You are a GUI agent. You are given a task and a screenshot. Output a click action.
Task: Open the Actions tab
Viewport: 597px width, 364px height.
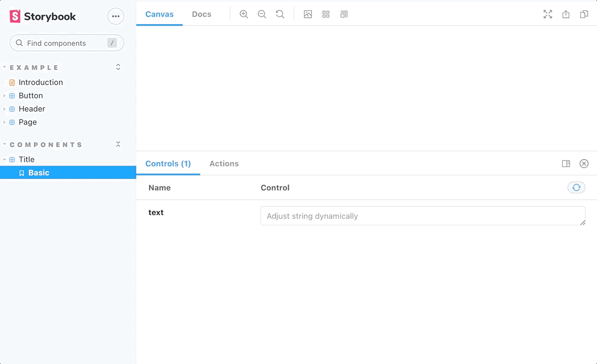coord(224,163)
